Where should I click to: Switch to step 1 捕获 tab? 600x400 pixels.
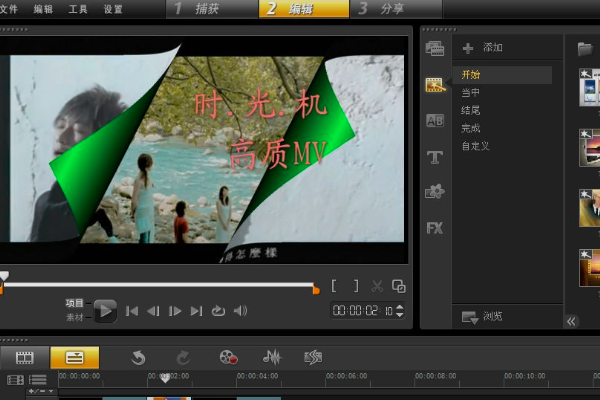[212, 9]
